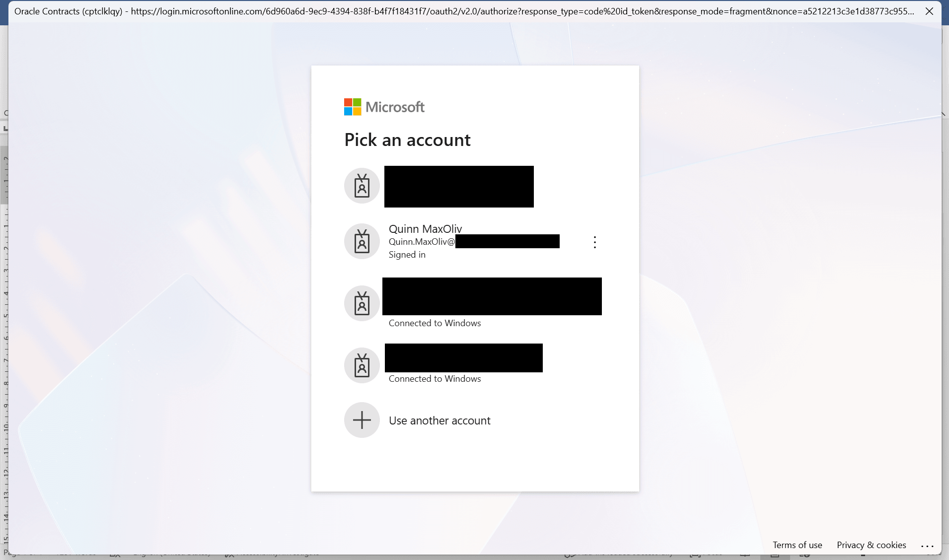Click the Signed in status text
This screenshot has height=560, width=949.
coord(407,255)
